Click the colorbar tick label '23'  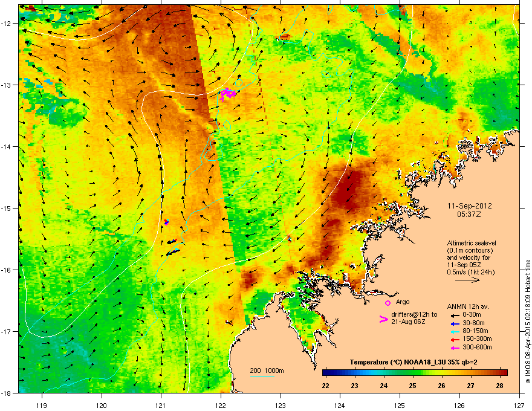[x=354, y=386]
